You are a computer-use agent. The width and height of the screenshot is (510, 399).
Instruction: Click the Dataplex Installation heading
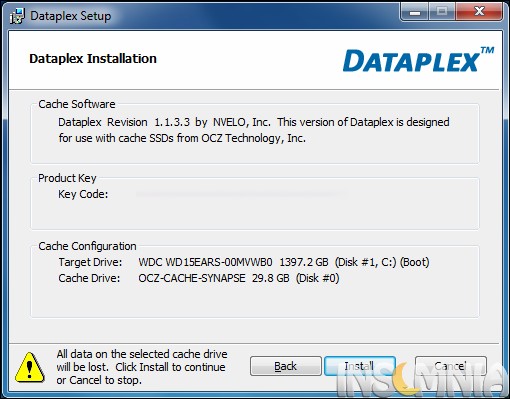point(93,59)
